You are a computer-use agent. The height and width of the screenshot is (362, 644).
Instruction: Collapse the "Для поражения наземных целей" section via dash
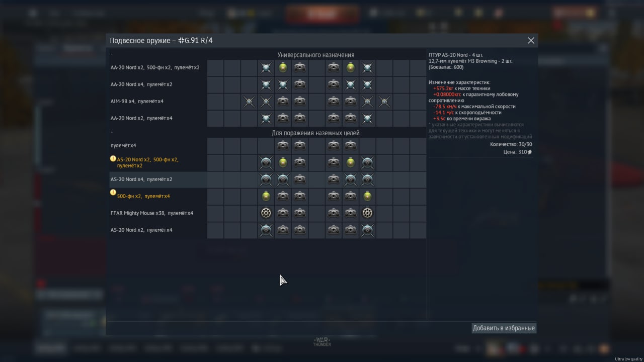[x=112, y=132]
